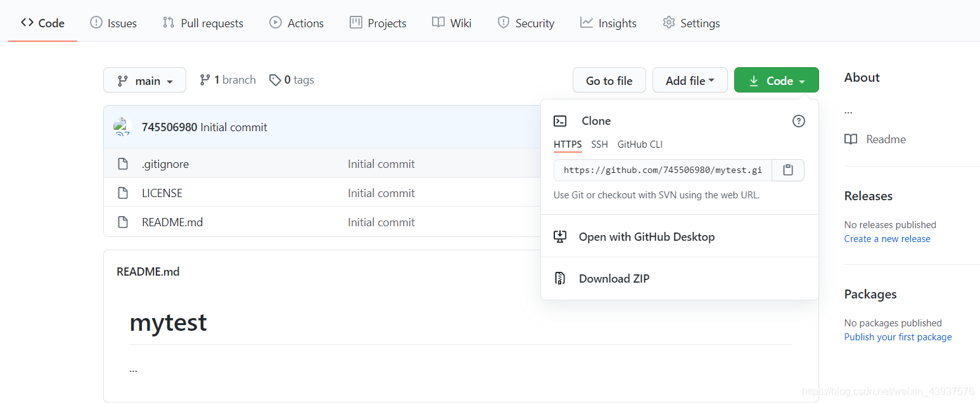Open the Pull requests tab
This screenshot has width=980, height=403.
tap(203, 23)
